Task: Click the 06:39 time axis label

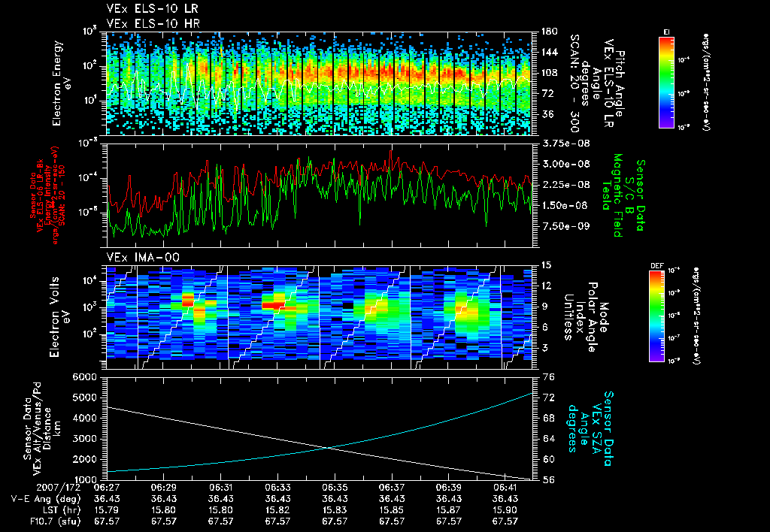Action: [448, 488]
